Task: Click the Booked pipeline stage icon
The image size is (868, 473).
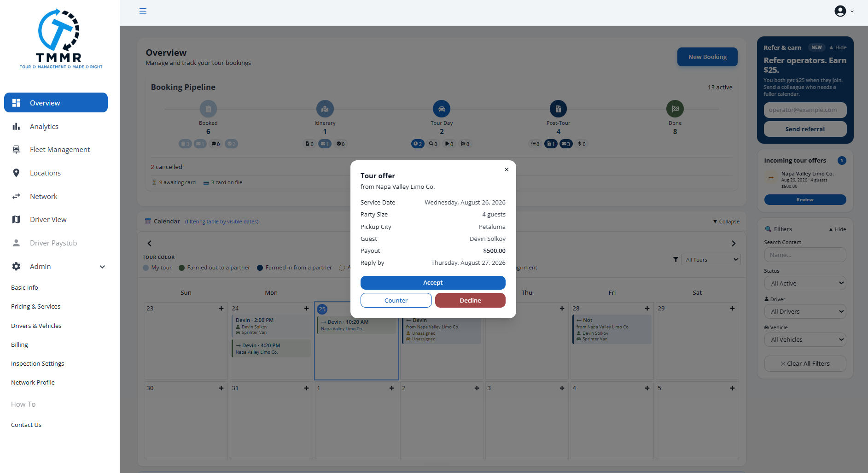Action: coord(208,109)
